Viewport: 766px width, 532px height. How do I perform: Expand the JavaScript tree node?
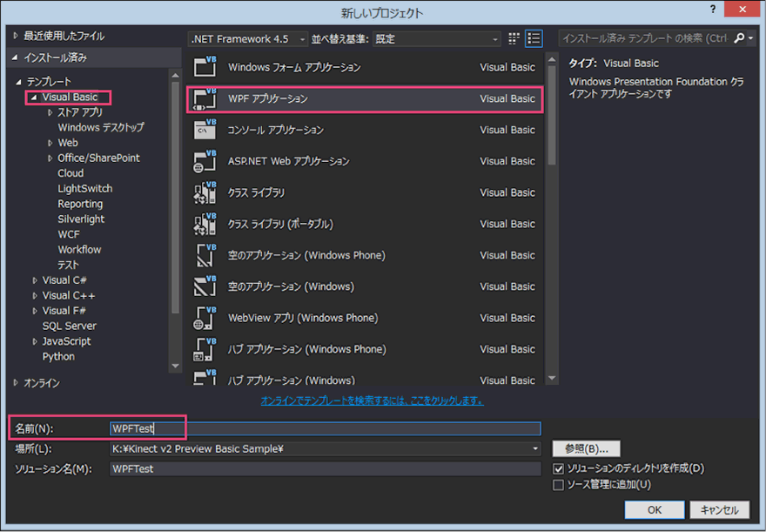pos(34,341)
